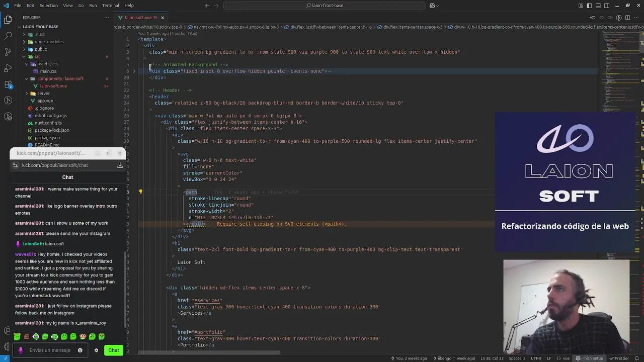Open the Source Control view
This screenshot has height=362, width=644.
click(x=8, y=52)
